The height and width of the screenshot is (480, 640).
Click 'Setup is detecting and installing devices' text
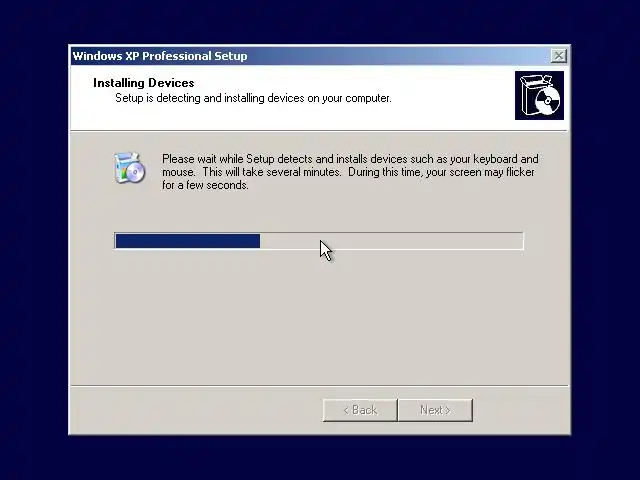click(253, 98)
